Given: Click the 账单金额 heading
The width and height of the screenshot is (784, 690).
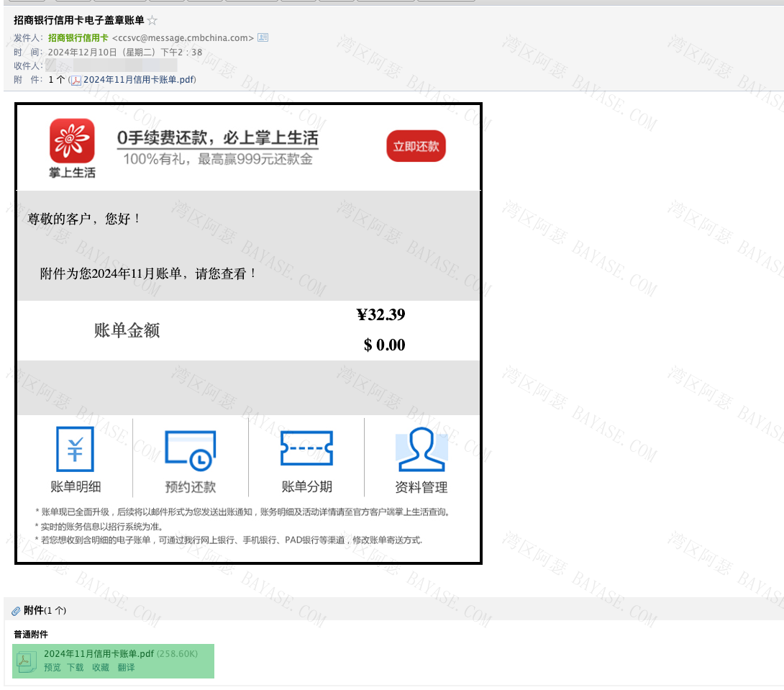Looking at the screenshot, I should 127,330.
